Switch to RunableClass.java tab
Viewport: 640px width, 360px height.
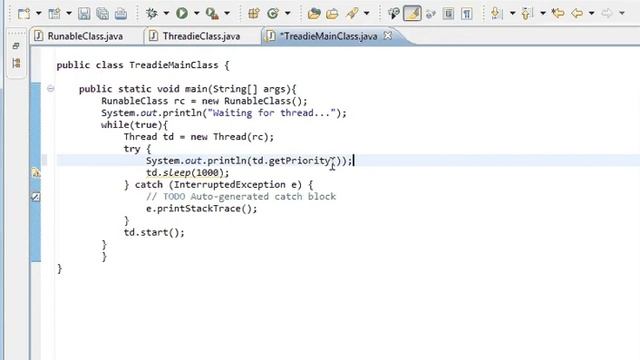click(x=78, y=36)
